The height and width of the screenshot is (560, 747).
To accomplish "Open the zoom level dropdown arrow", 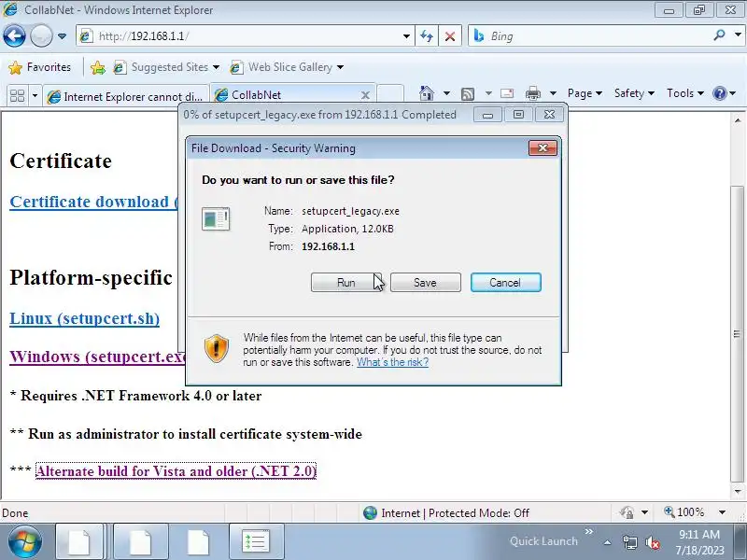I will tap(722, 512).
